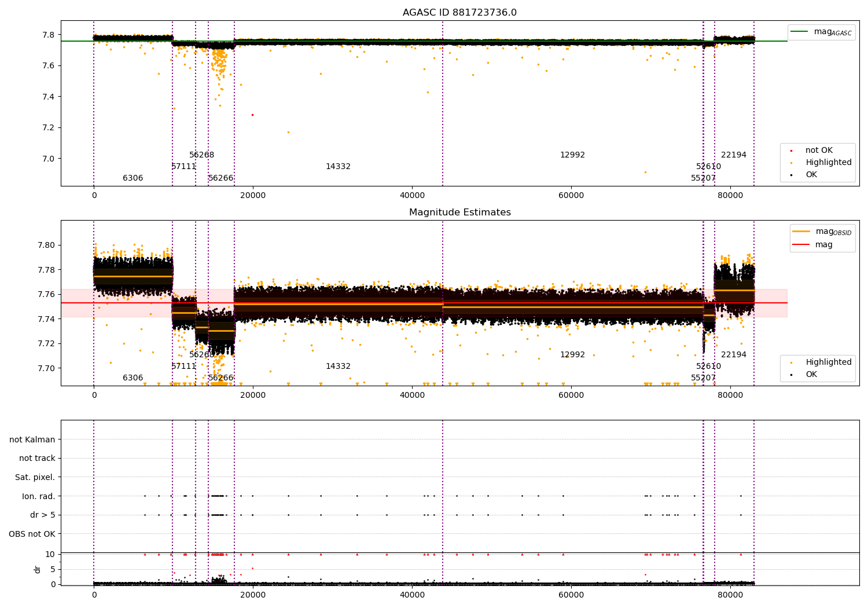868x608 pixels.
Task: Click the 'OBS not OK' row label
Action: (x=32, y=534)
